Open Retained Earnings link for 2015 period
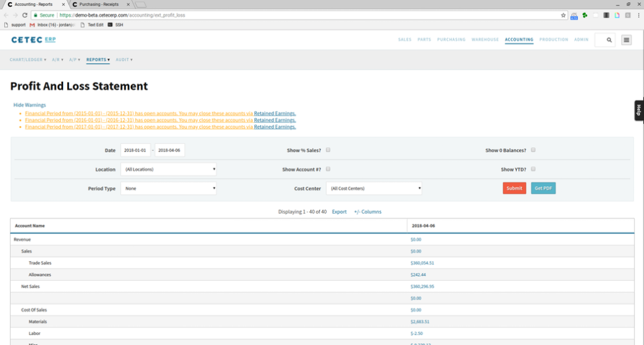The height and width of the screenshot is (345, 644). pyautogui.click(x=275, y=114)
